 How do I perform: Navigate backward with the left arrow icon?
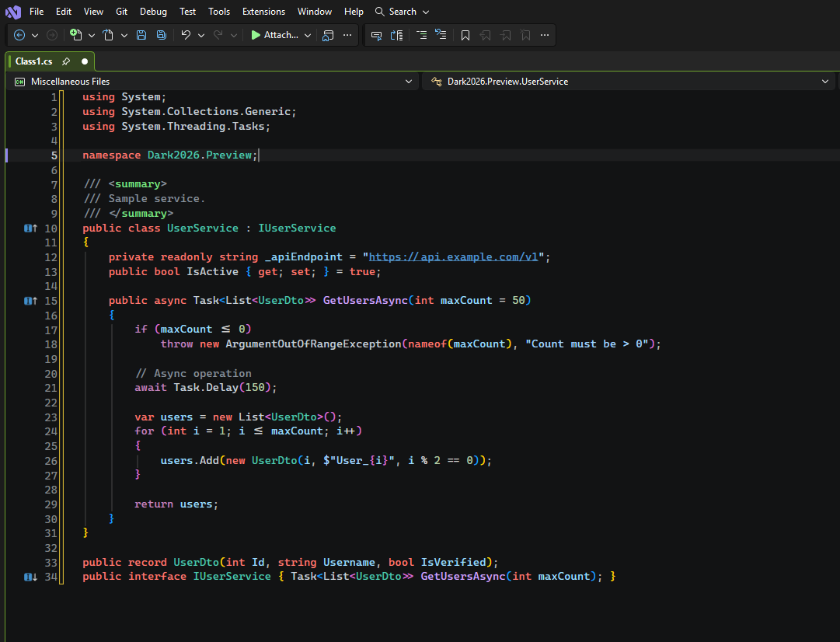[19, 36]
